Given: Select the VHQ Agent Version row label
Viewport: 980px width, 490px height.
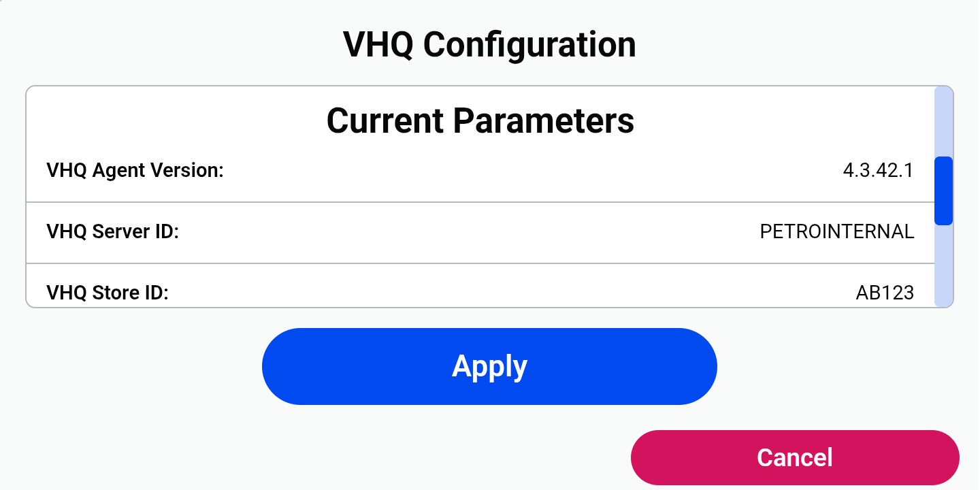Looking at the screenshot, I should pyautogui.click(x=135, y=170).
